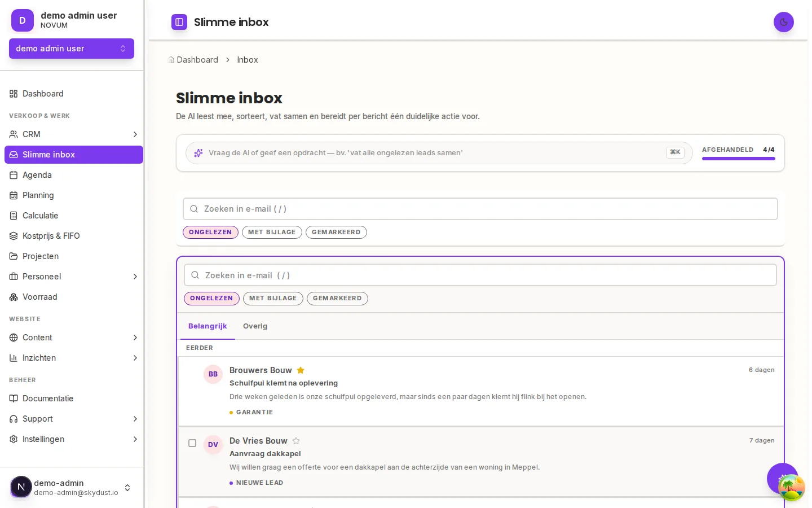Click the BB sender avatar
Image resolution: width=812 pixels, height=508 pixels.
pos(213,374)
